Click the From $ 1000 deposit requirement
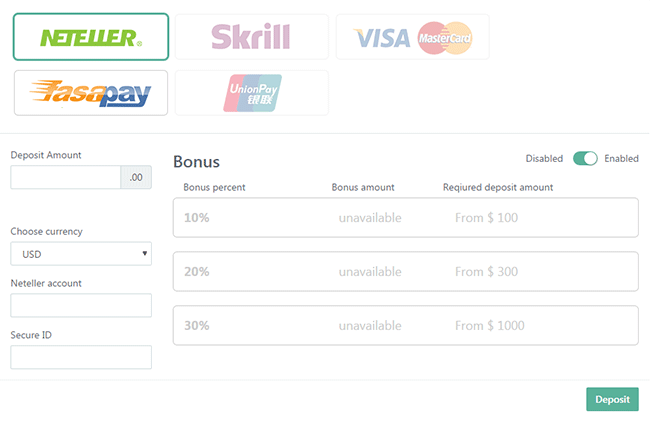Screen dimensions: 650x421 (489, 325)
